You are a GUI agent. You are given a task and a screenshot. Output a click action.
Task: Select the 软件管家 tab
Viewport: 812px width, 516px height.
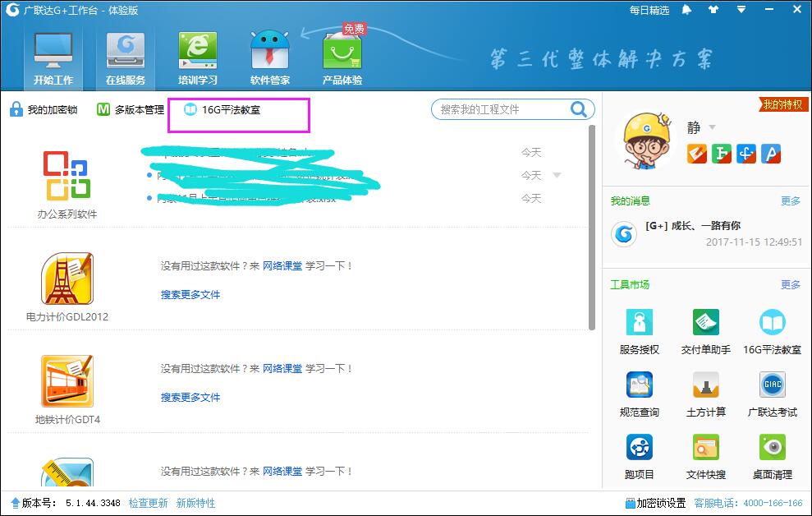click(270, 58)
